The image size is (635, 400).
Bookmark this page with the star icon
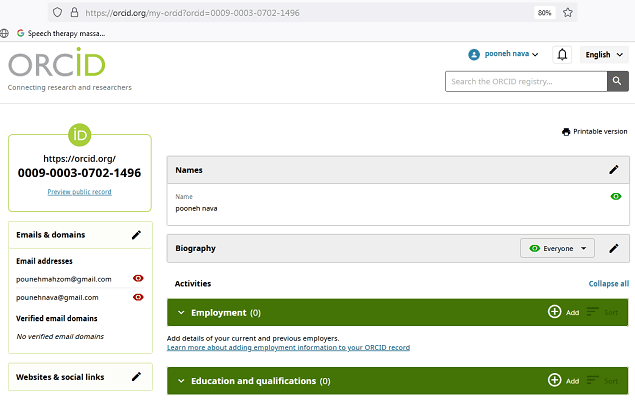pos(568,13)
